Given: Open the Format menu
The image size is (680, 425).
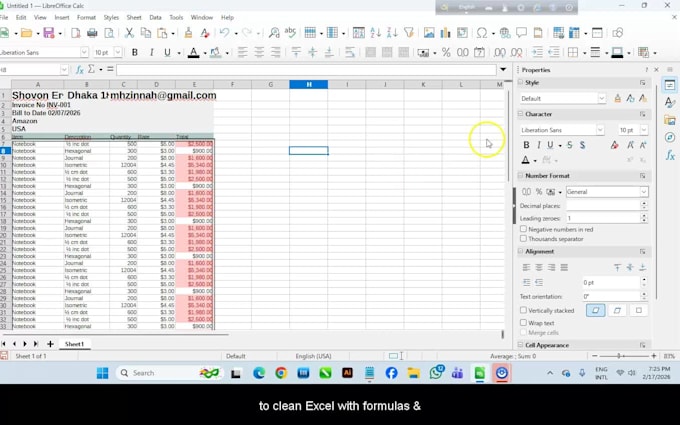Looking at the screenshot, I should (86, 17).
